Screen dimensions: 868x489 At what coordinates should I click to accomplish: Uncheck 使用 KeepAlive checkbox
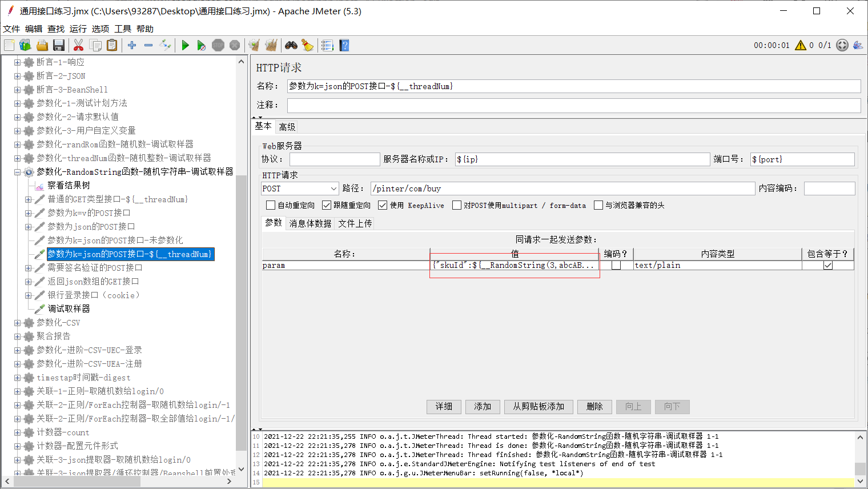tap(383, 205)
